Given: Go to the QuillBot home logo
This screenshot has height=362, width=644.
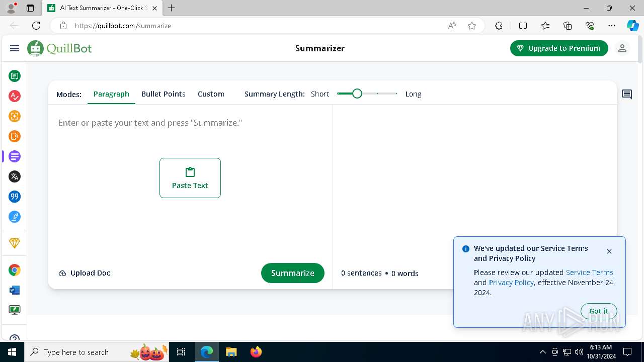Looking at the screenshot, I should click(59, 48).
